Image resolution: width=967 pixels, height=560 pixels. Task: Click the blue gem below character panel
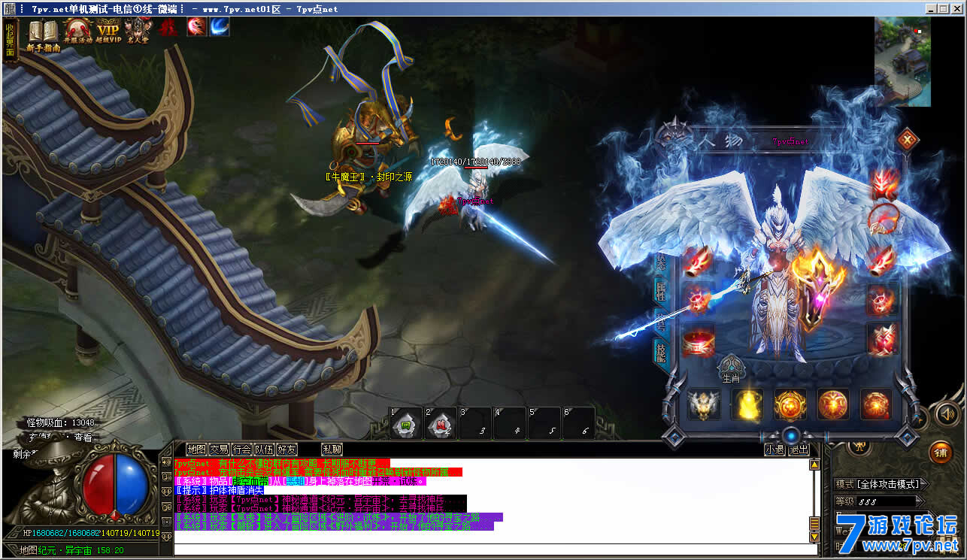coord(790,436)
